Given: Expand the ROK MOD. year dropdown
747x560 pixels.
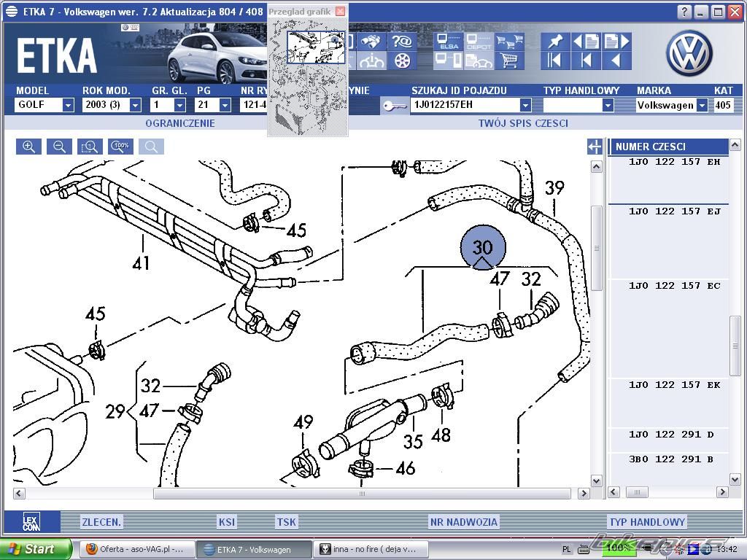Looking at the screenshot, I should [136, 105].
